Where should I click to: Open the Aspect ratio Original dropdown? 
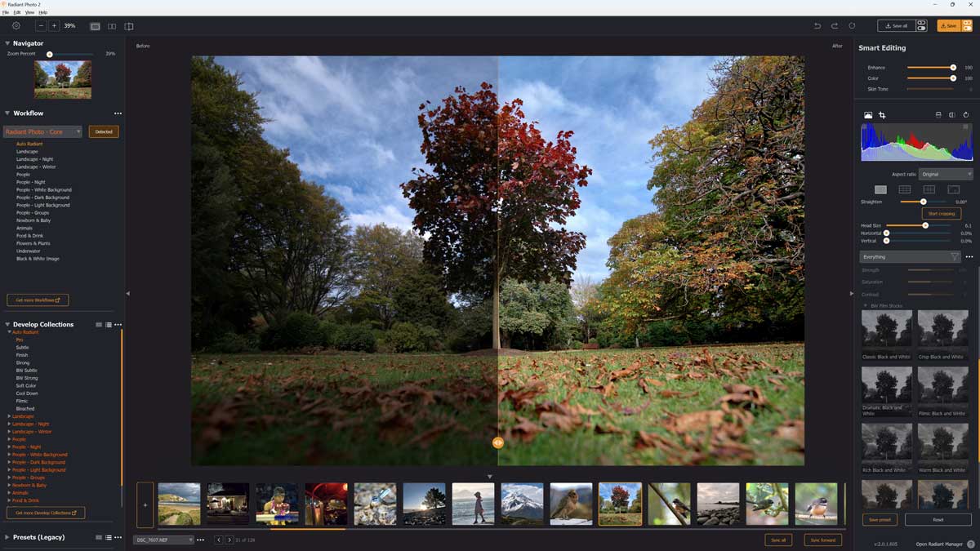945,174
